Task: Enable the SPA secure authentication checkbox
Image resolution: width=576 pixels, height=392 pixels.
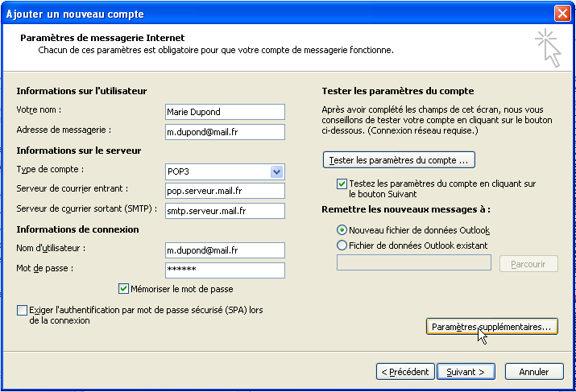Action: (x=22, y=310)
